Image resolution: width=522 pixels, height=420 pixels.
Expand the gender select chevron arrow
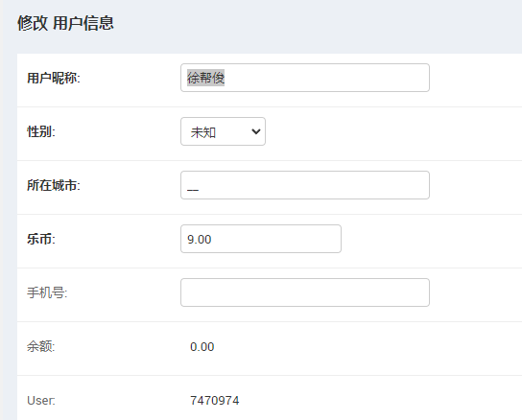pos(255,131)
